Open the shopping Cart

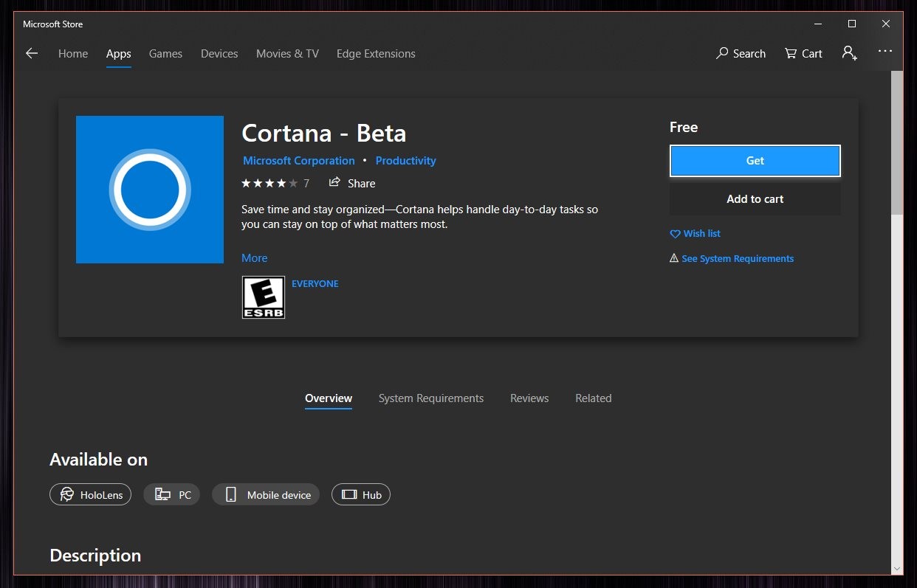pyautogui.click(x=803, y=53)
